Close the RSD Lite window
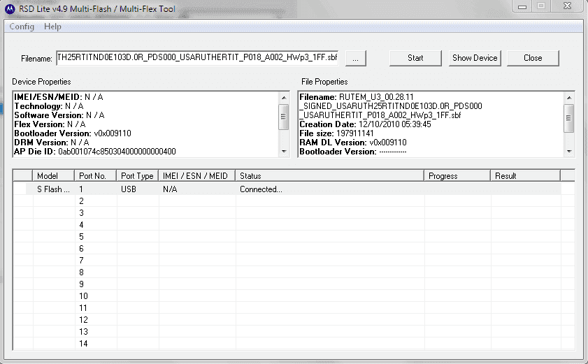 pyautogui.click(x=568, y=6)
